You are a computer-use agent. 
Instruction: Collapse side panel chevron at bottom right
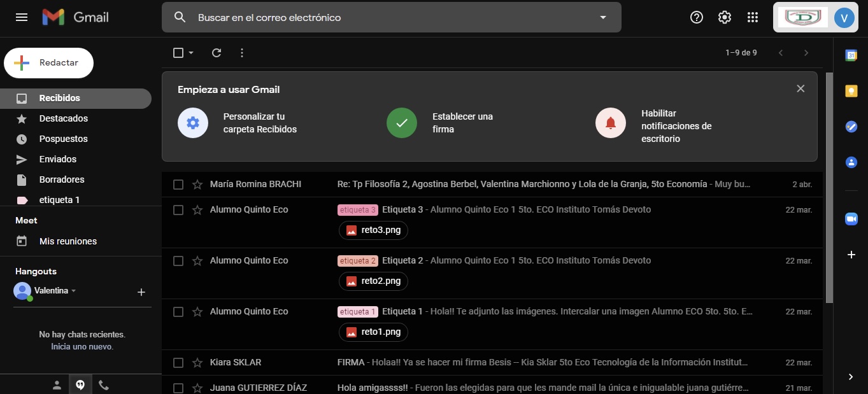click(x=851, y=377)
